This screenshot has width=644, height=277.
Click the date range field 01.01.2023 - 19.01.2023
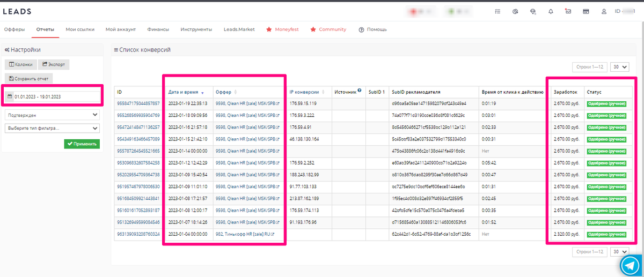coord(52,96)
